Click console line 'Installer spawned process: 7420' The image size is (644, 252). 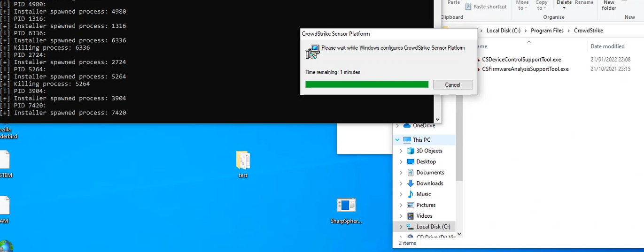pyautogui.click(x=63, y=113)
